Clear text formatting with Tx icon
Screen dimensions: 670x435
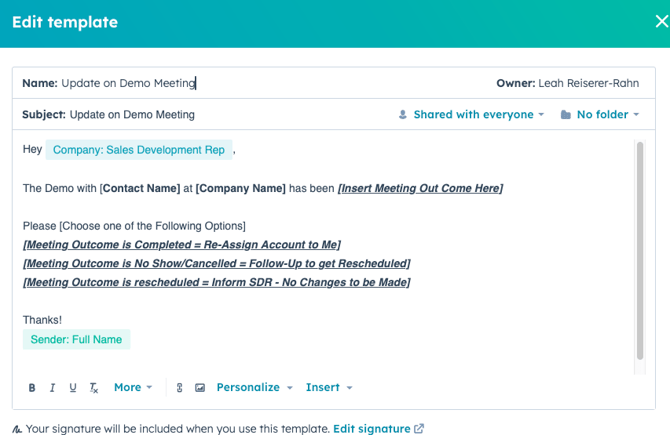pos(94,388)
